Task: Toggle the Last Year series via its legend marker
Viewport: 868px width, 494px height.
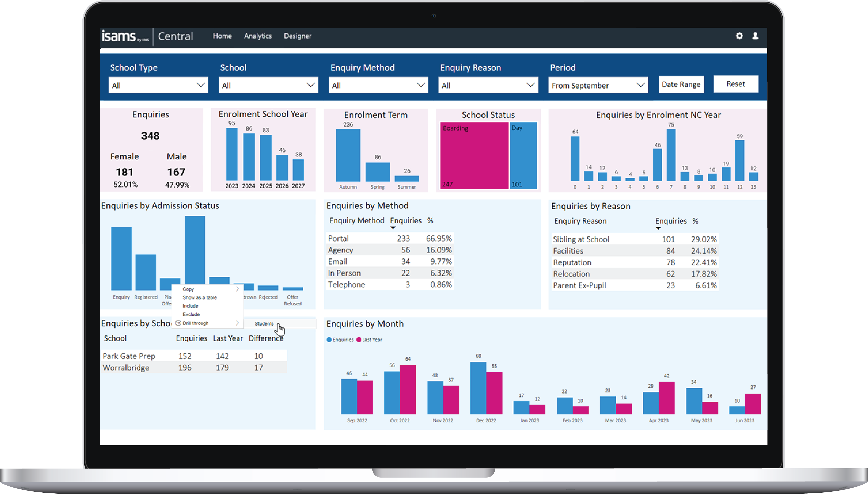Action: pyautogui.click(x=359, y=339)
